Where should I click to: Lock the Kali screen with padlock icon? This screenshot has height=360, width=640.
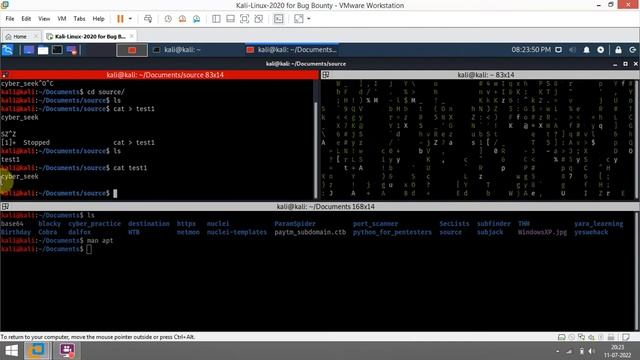pos(618,50)
